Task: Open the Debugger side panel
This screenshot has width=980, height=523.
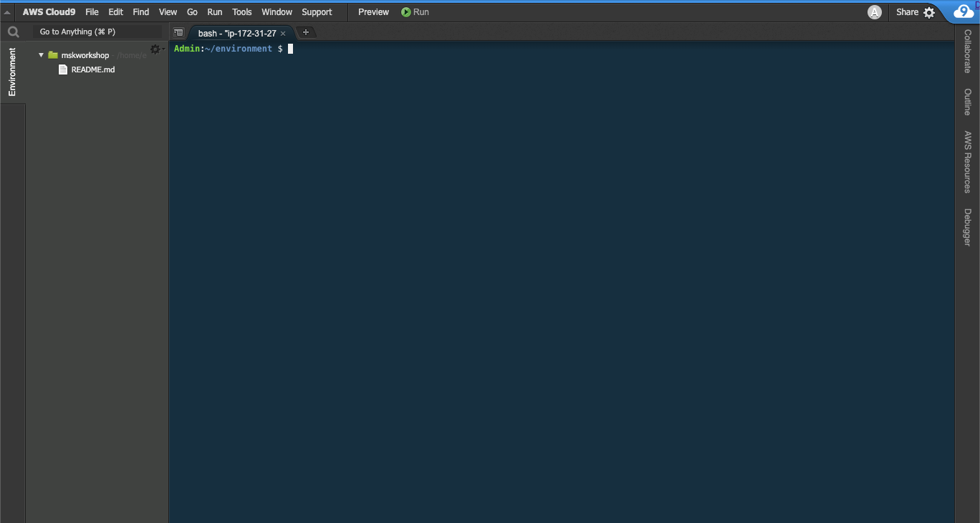Action: pyautogui.click(x=967, y=227)
